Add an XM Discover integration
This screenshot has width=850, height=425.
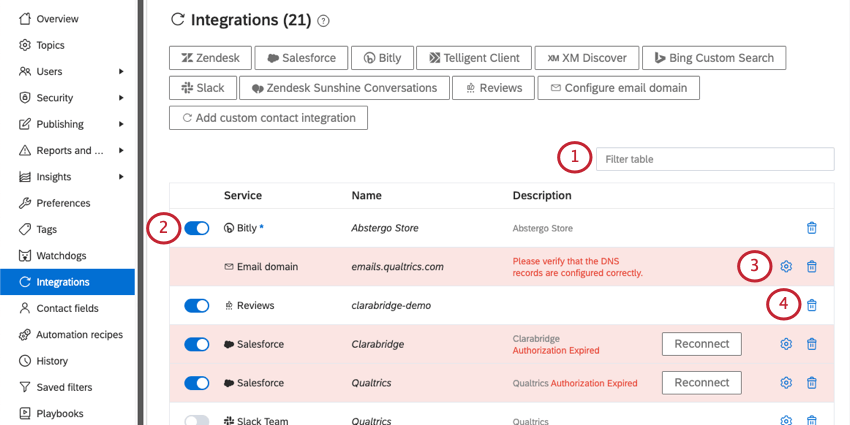coord(587,58)
